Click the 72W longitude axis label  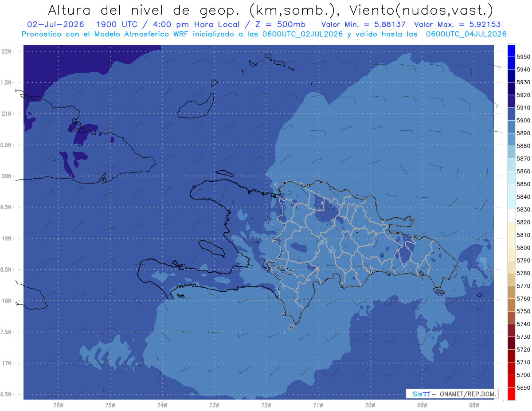tap(266, 404)
